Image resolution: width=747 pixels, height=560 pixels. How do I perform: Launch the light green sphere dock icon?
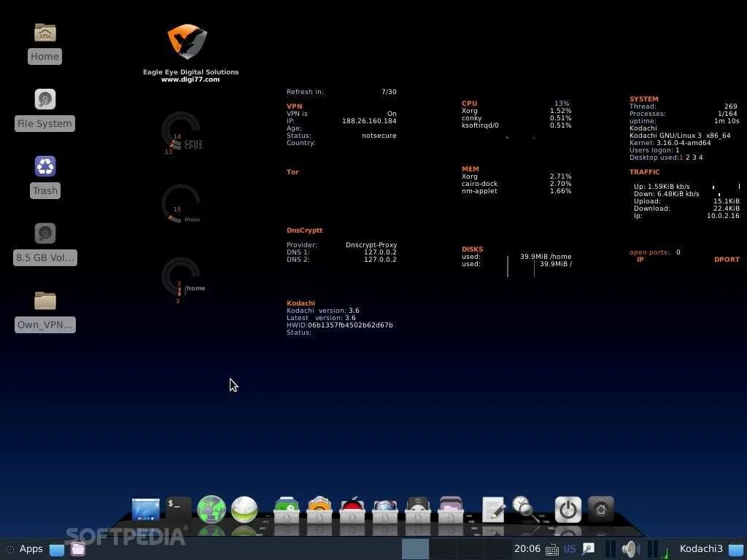tap(244, 510)
